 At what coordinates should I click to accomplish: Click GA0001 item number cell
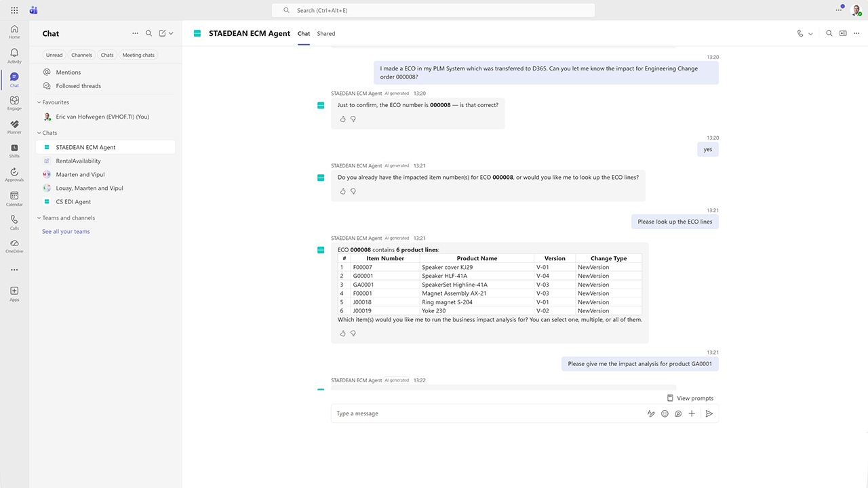pos(384,285)
